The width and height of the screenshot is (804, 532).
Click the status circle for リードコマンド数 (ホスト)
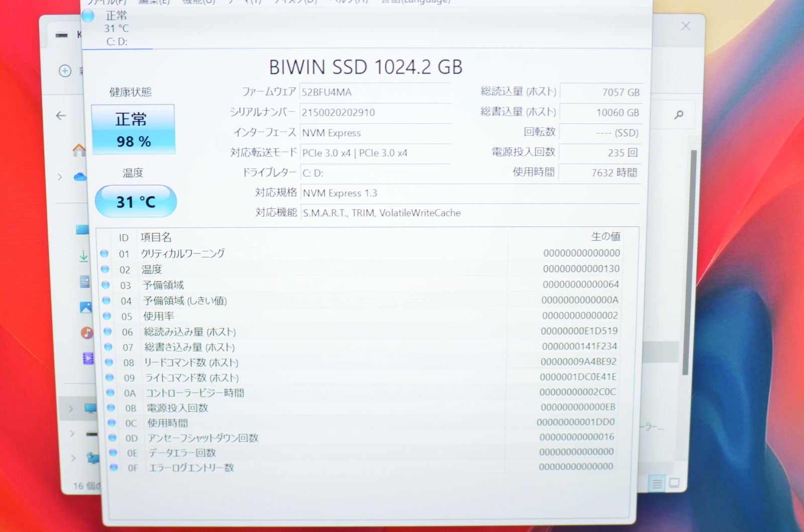[109, 362]
